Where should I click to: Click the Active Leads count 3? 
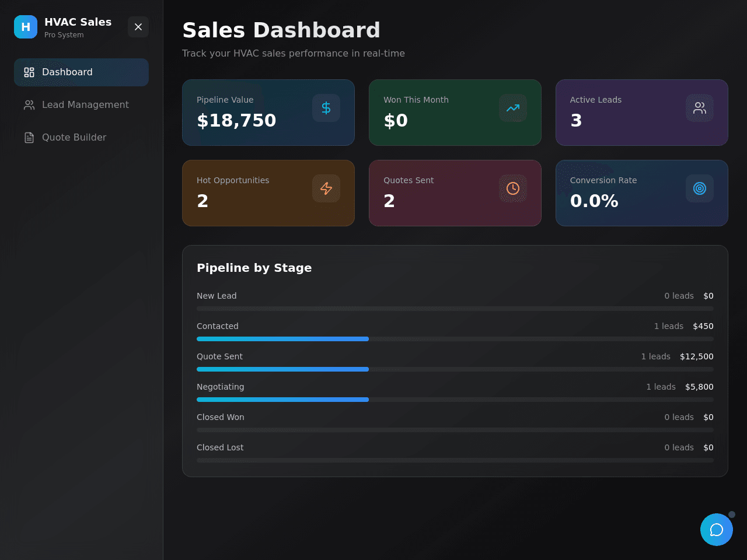576,120
